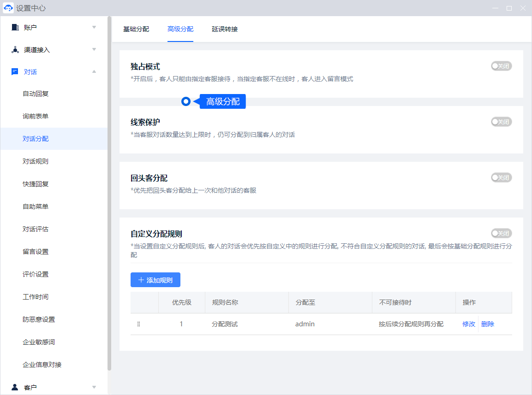Select the 高级分配 tab

(x=180, y=29)
